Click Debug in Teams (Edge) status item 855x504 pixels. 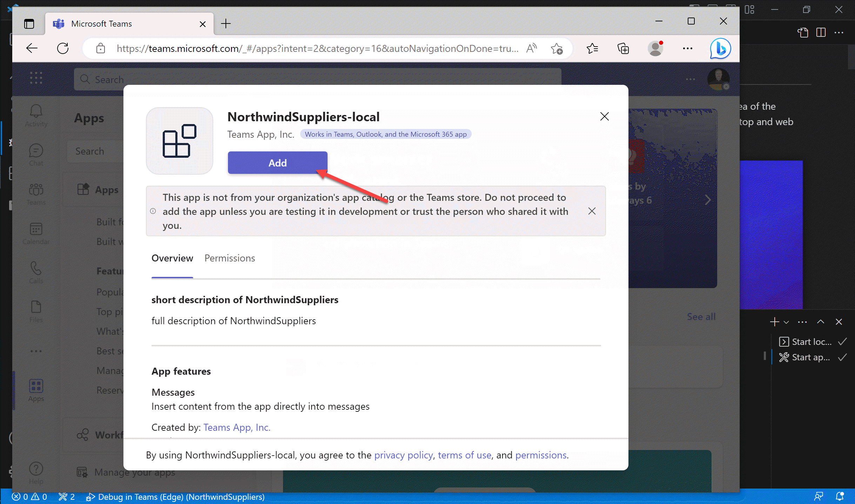click(x=175, y=497)
